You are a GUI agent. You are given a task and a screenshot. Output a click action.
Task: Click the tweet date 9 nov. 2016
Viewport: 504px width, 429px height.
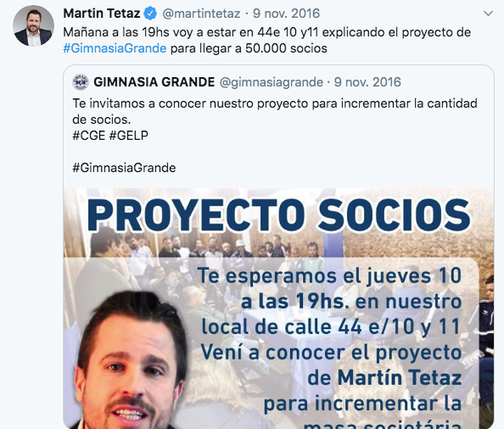(286, 14)
